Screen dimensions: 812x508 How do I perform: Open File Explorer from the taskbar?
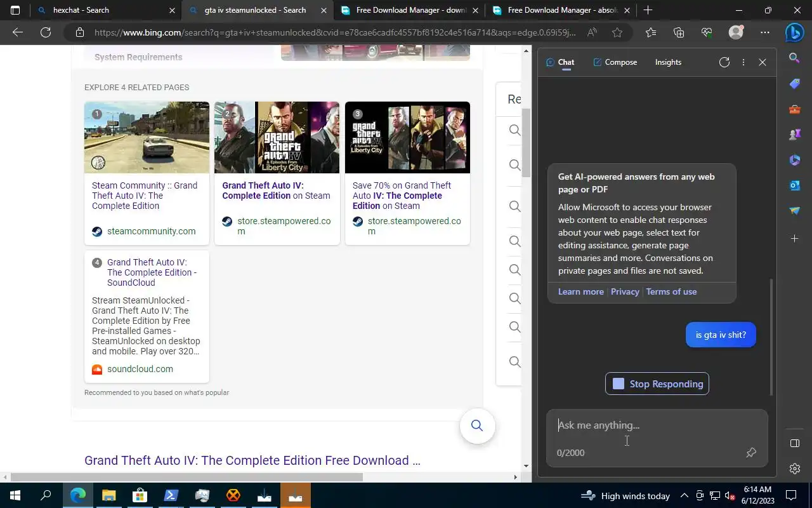click(x=108, y=495)
